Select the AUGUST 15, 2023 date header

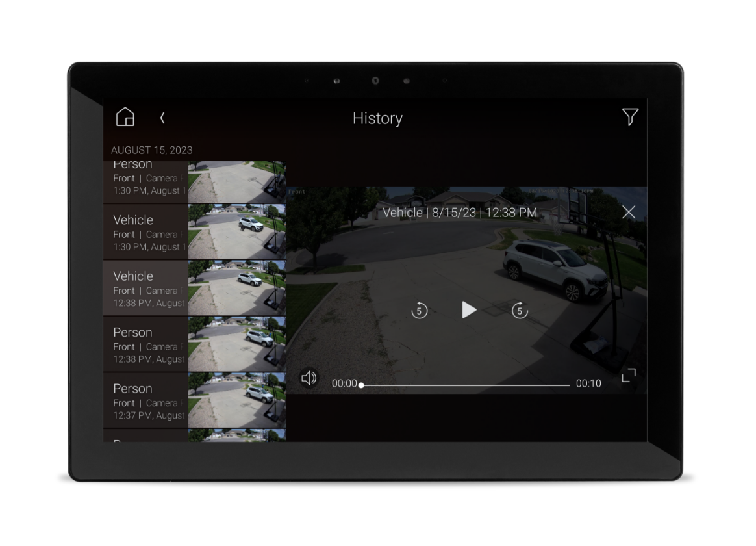click(153, 149)
